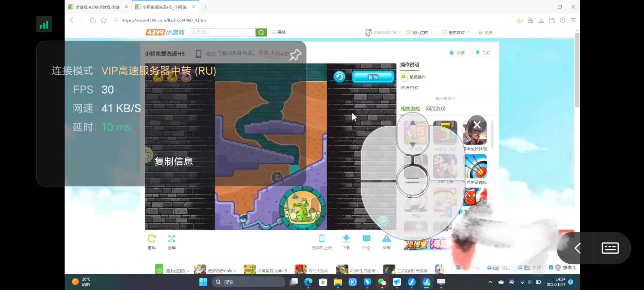Click the page vertical scrollbar
The image size is (644, 290).
[577, 70]
